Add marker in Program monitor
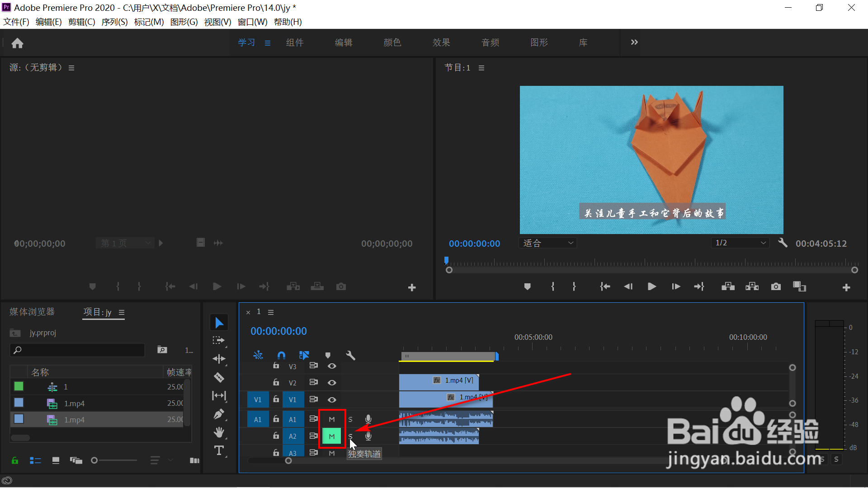 527,286
